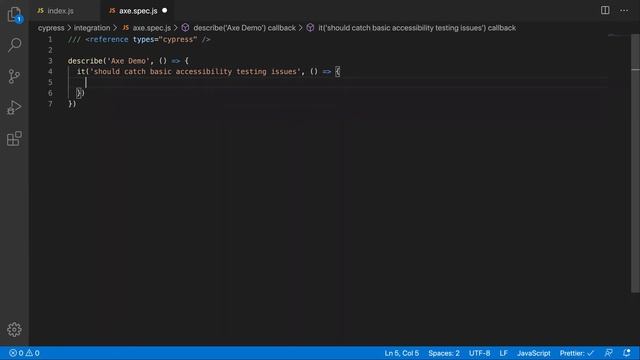Split the editor to the right

coord(605,10)
